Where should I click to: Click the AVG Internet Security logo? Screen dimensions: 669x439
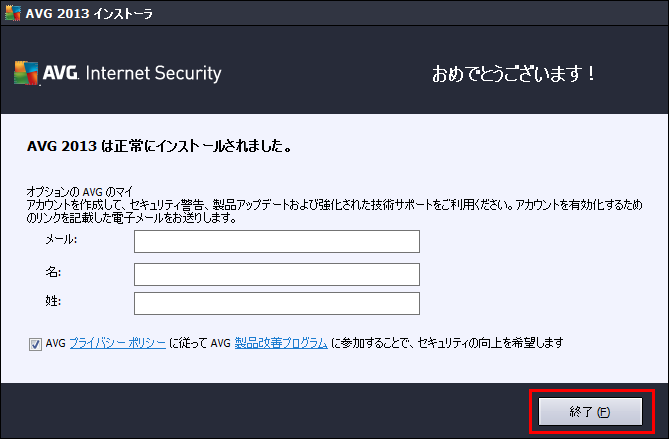118,73
